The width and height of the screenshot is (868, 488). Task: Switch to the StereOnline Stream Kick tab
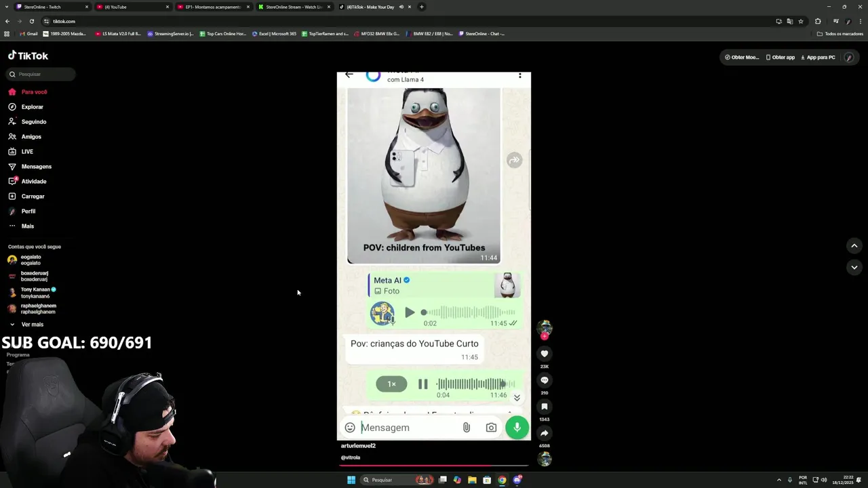coord(294,7)
